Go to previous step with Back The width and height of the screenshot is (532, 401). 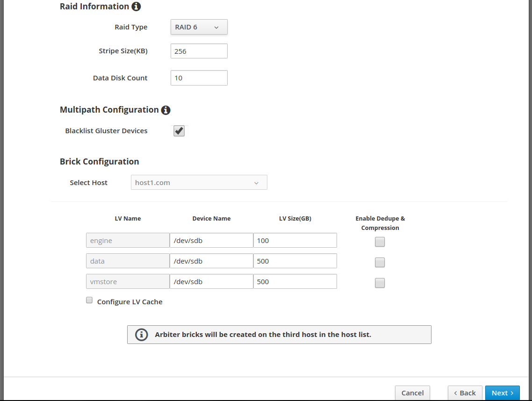[x=465, y=393]
